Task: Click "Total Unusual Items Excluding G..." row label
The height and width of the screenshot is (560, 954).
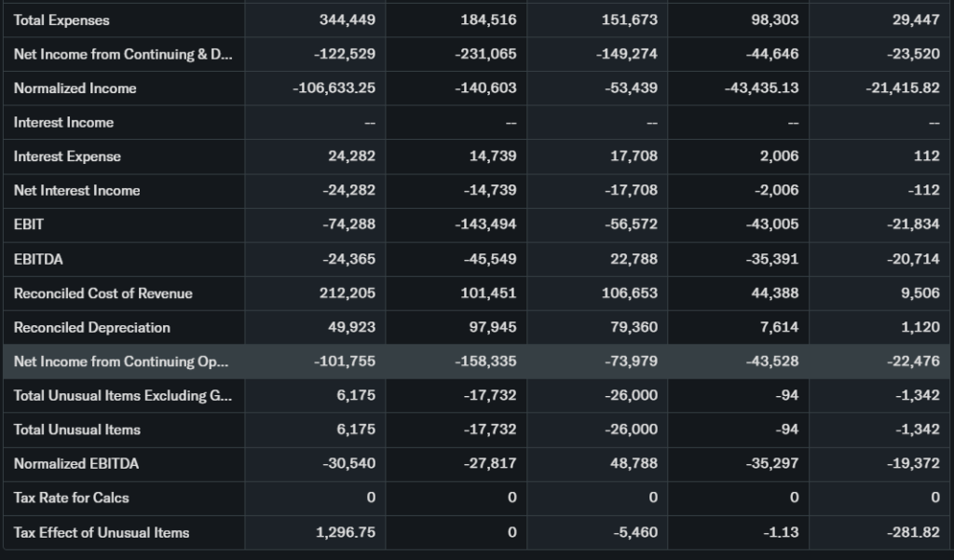Action: 123,395
